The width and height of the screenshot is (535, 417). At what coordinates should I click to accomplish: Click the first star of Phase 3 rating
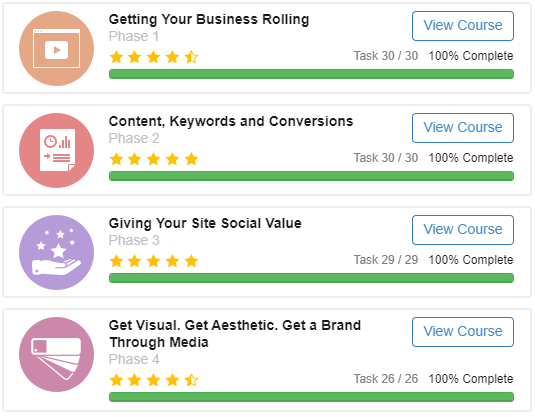116,261
